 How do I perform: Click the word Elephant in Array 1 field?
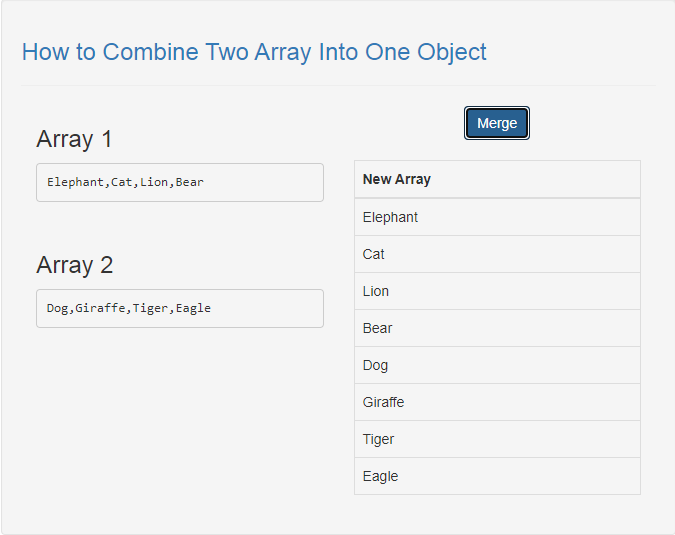point(75,182)
